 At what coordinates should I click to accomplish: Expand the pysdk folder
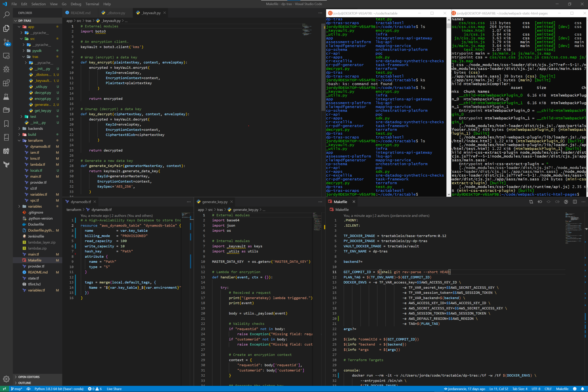click(38, 50)
